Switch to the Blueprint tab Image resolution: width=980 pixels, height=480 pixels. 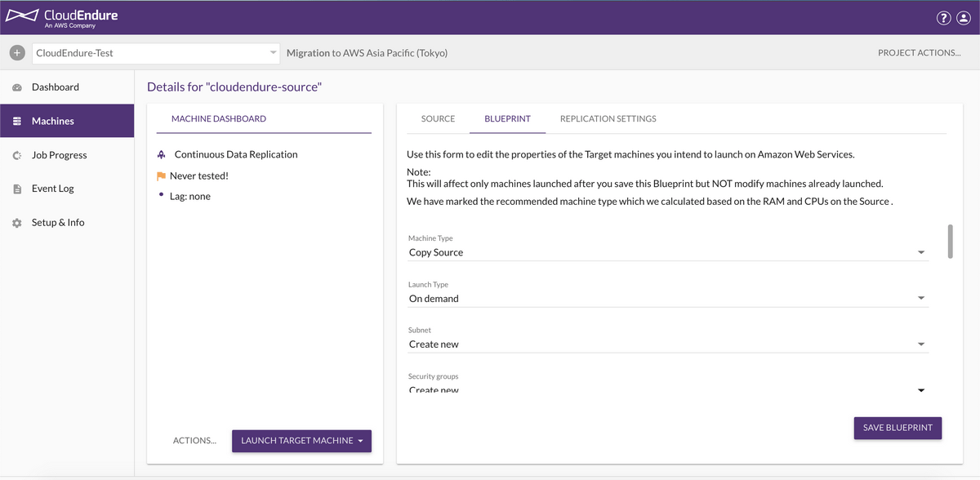coord(507,118)
